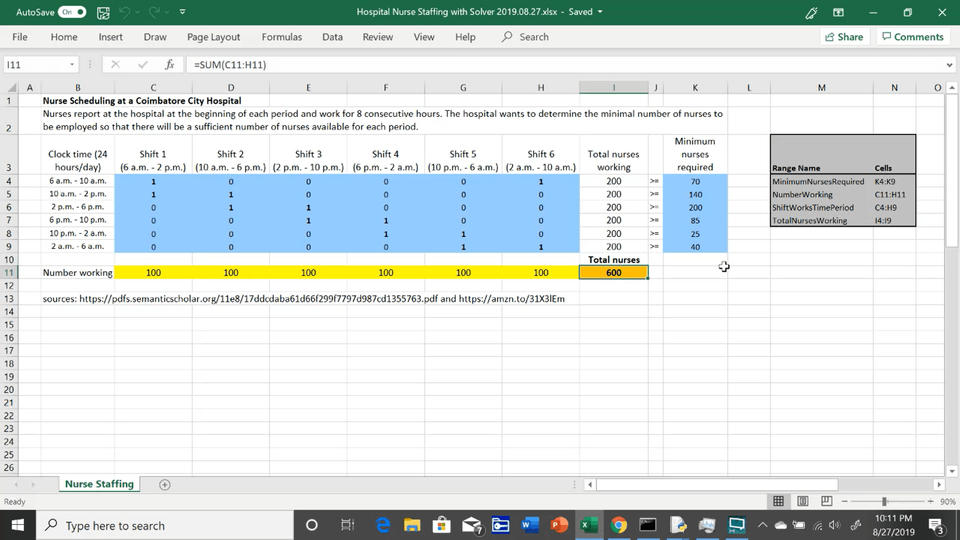Click horizontal scrollbar left arrow
The height and width of the screenshot is (540, 960).
pos(590,484)
